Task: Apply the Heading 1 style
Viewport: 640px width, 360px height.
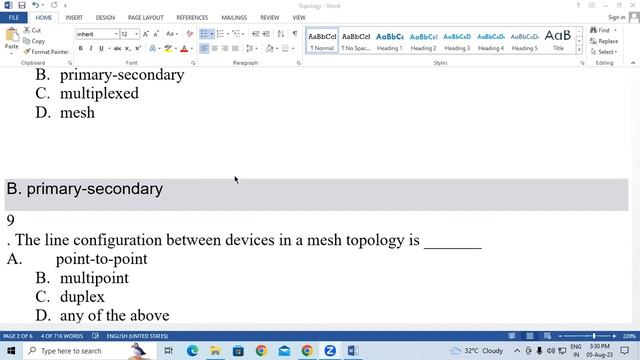Action: pos(389,41)
